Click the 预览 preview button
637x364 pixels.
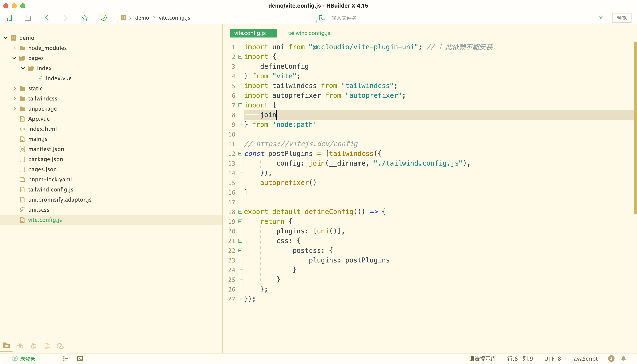tap(621, 18)
